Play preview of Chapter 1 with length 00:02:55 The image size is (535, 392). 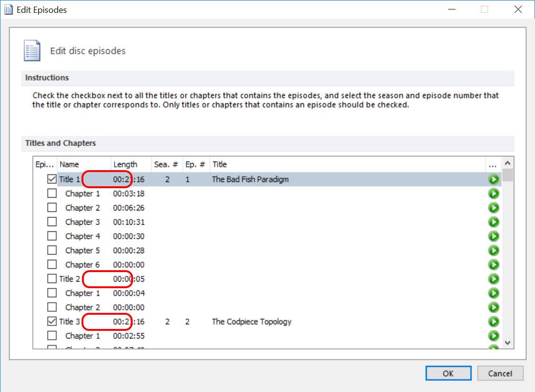tap(493, 336)
